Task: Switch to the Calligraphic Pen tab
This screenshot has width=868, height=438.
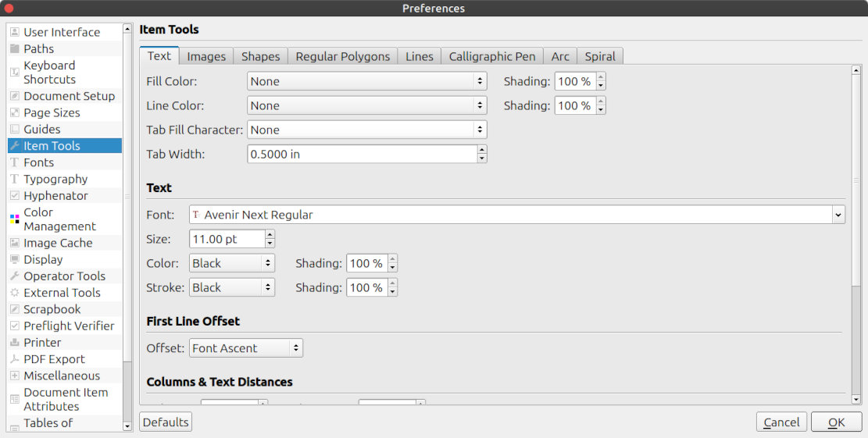Action: point(492,56)
